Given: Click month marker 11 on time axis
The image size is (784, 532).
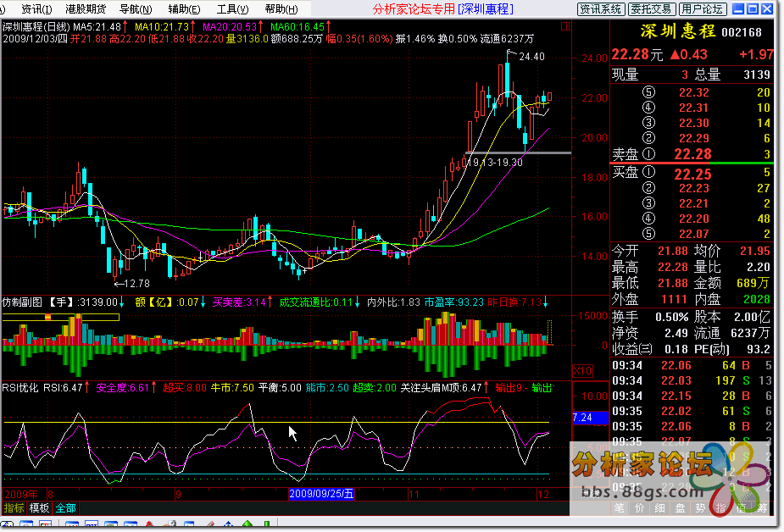Looking at the screenshot, I should pyautogui.click(x=414, y=495).
